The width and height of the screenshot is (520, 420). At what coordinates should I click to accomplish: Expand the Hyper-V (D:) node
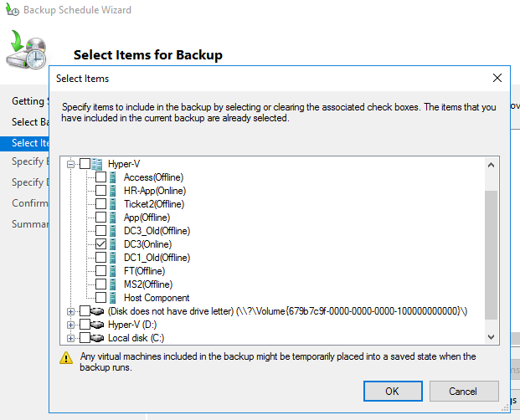[70, 325]
